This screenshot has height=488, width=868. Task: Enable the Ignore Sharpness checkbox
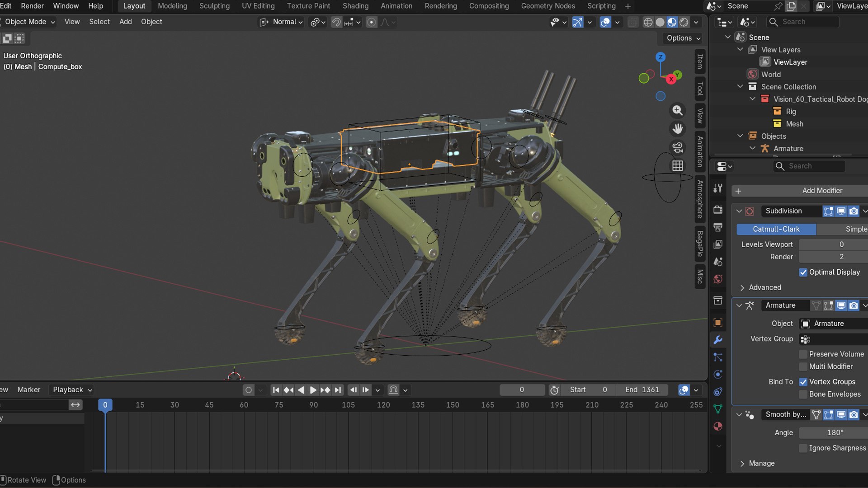[803, 448]
